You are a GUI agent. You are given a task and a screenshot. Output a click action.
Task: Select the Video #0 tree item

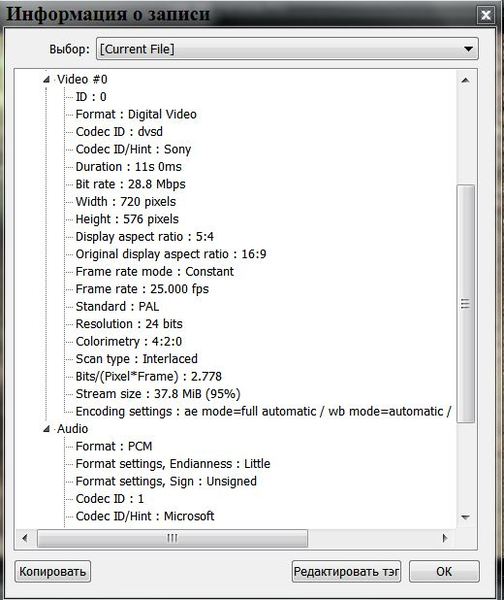(x=82, y=79)
